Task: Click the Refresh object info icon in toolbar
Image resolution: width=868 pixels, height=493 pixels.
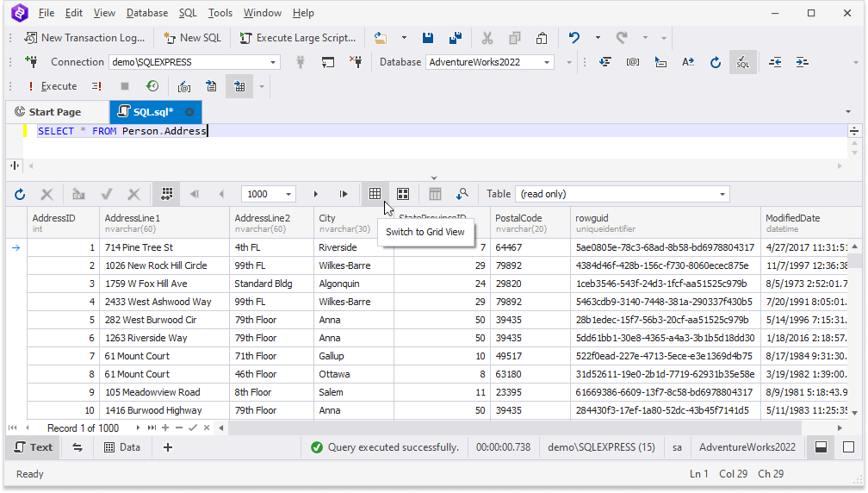Action: (716, 62)
